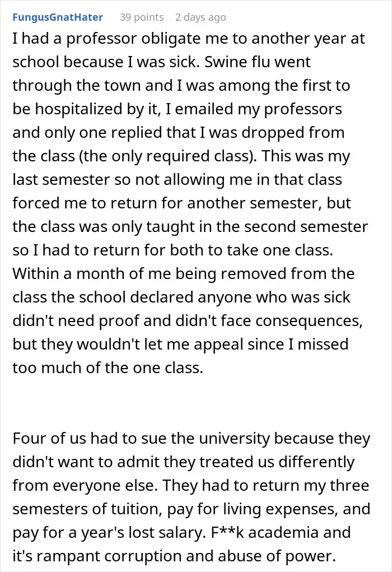This screenshot has width=392, height=572.
Task: Select the line 'be hospitalized by it'
Action: coord(177,109)
